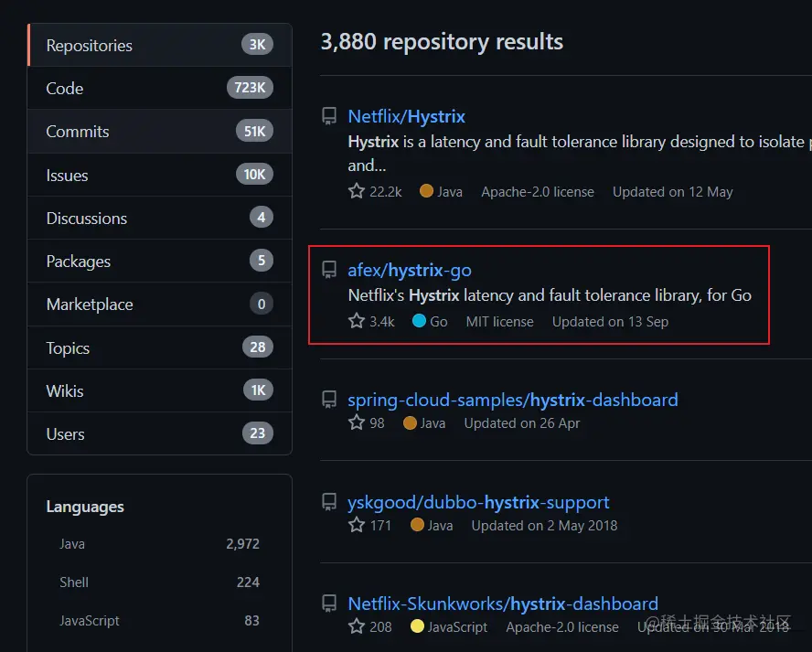Click the 51K count badge on Commits
812x652 pixels.
[255, 131]
